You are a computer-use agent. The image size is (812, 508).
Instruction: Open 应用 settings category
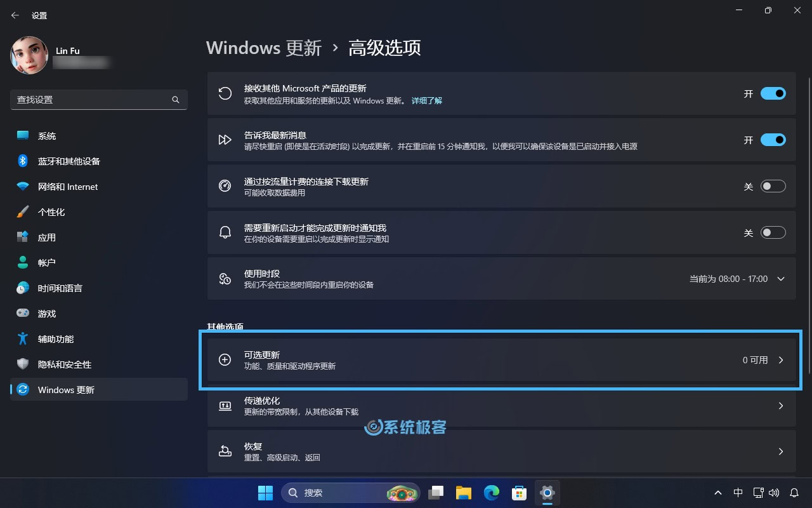pyautogui.click(x=99, y=237)
